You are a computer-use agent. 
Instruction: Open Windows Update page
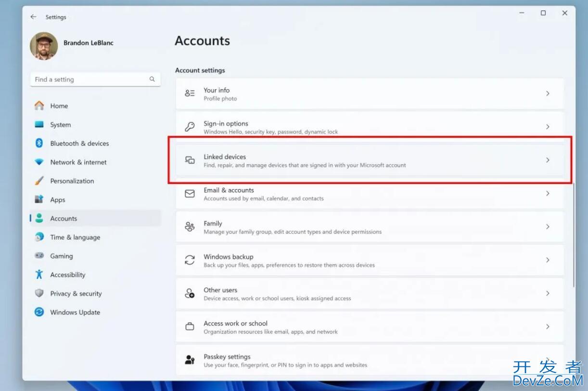coord(95,313)
